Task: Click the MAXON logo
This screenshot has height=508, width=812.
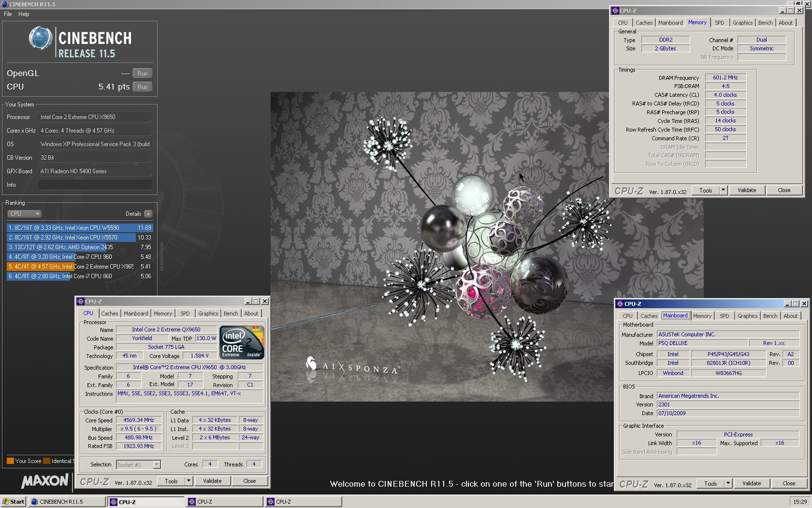Action: tap(45, 480)
